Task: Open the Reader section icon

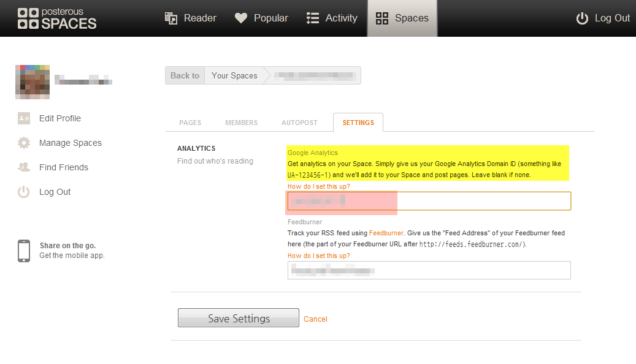Action: 170,18
